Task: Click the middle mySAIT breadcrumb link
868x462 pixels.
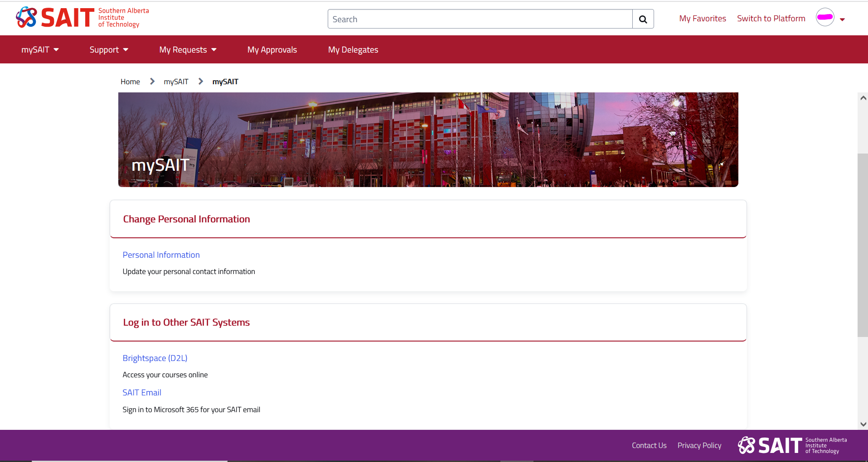Action: tap(176, 82)
